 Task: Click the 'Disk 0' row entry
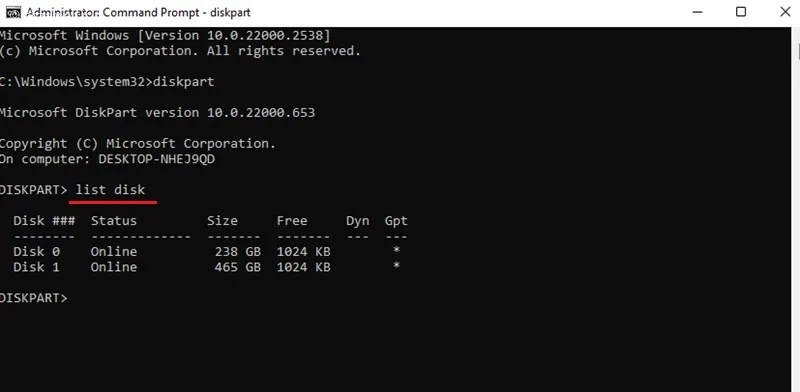coord(36,252)
